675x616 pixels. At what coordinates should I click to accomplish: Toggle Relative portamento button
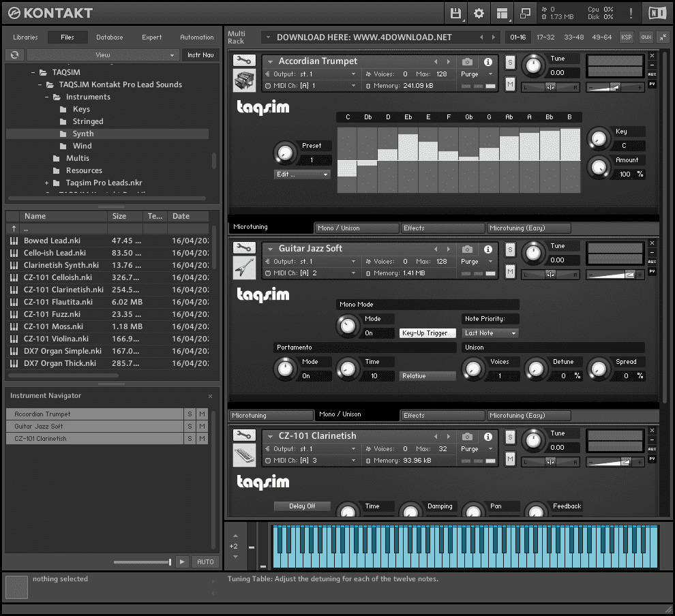tap(428, 376)
